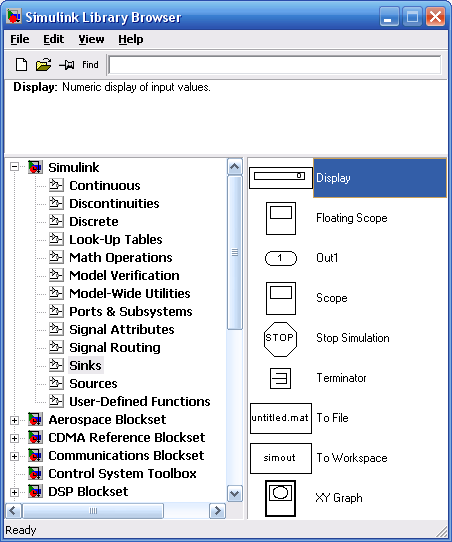This screenshot has width=452, height=542.
Task: Click the Scope block icon
Action: pos(281,298)
